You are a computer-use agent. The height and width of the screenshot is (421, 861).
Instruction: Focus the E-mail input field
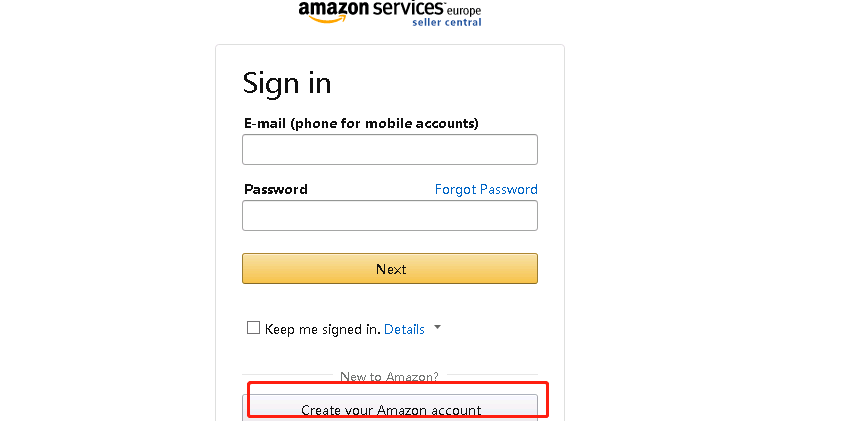pyautogui.click(x=390, y=149)
